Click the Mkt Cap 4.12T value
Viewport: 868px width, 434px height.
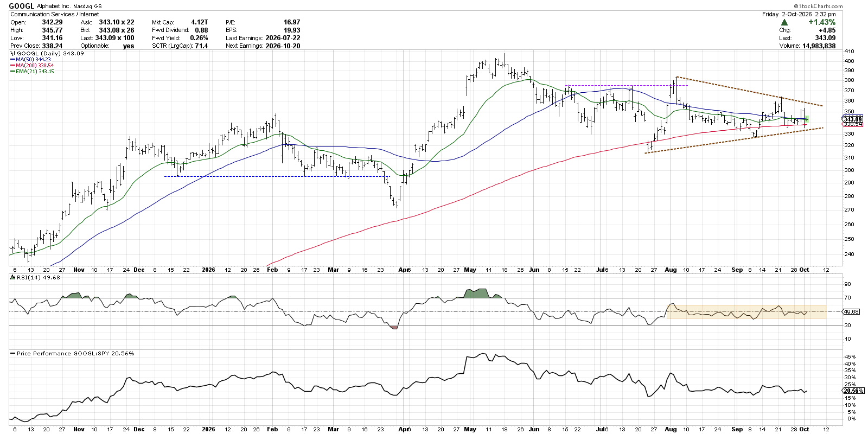pos(199,22)
